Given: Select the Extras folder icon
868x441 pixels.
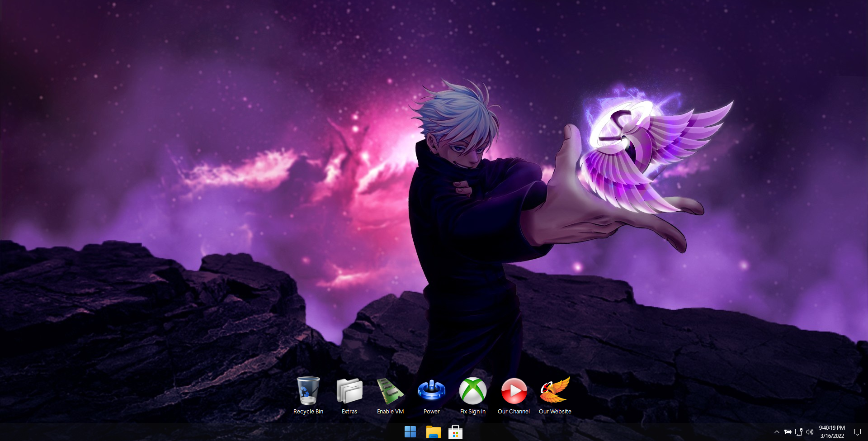Looking at the screenshot, I should (x=349, y=391).
